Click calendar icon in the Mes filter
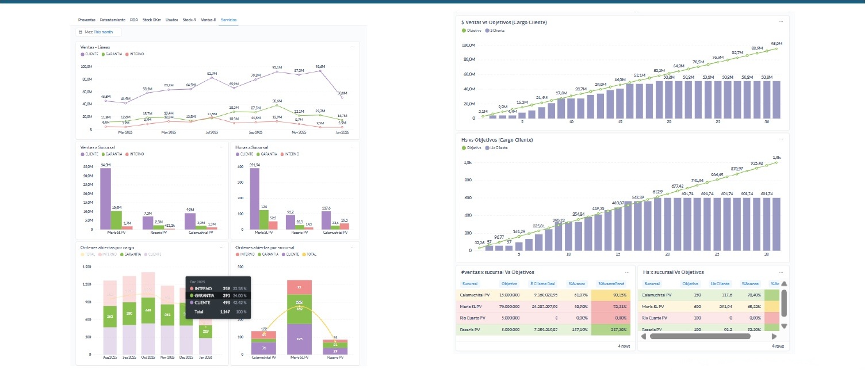The height and width of the screenshot is (373, 868). (80, 32)
